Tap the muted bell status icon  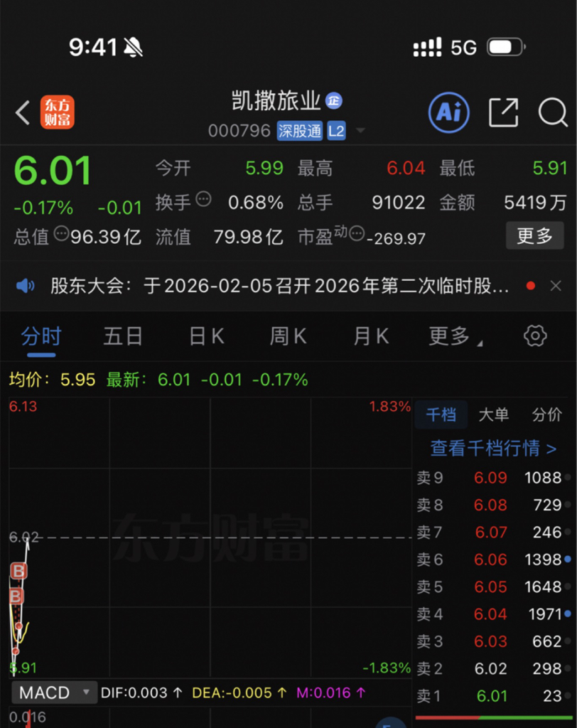click(x=133, y=48)
